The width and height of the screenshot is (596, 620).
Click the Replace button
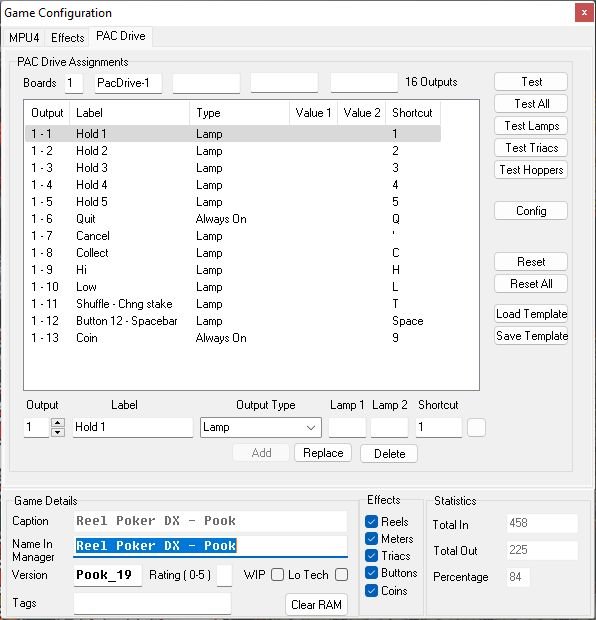(x=323, y=453)
